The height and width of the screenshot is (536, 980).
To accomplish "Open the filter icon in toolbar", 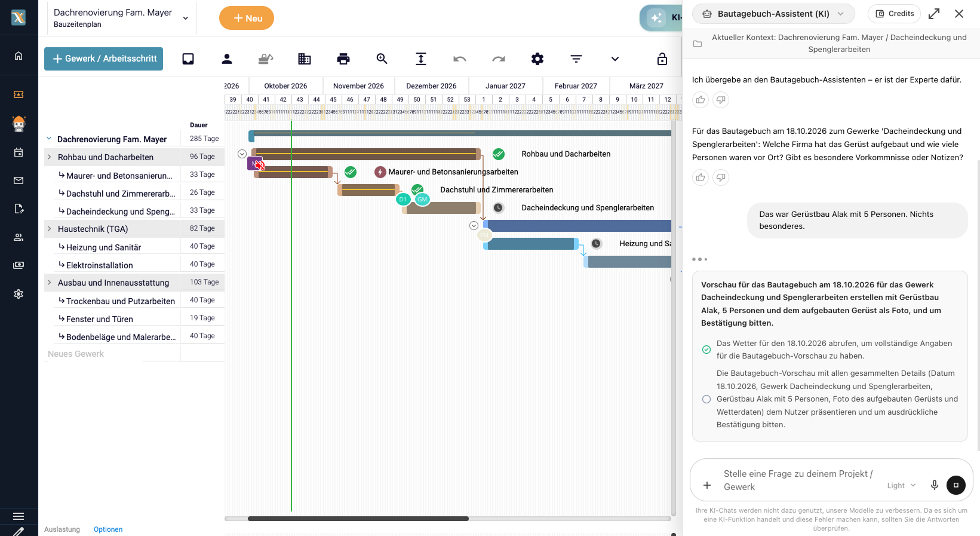I will 576,59.
